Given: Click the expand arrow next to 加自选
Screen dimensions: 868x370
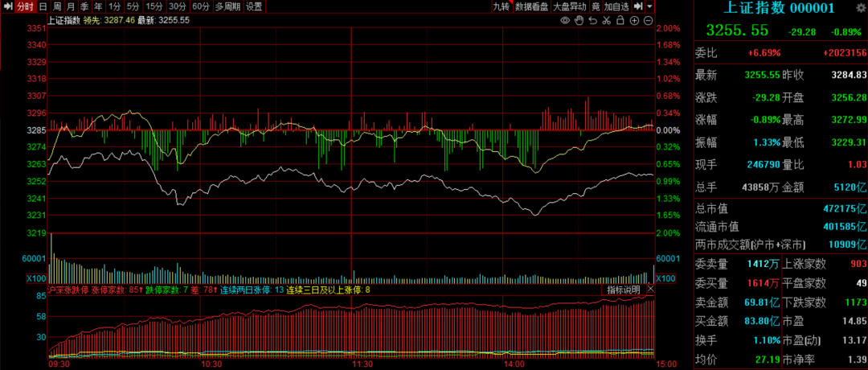Looking at the screenshot, I should point(638,6).
